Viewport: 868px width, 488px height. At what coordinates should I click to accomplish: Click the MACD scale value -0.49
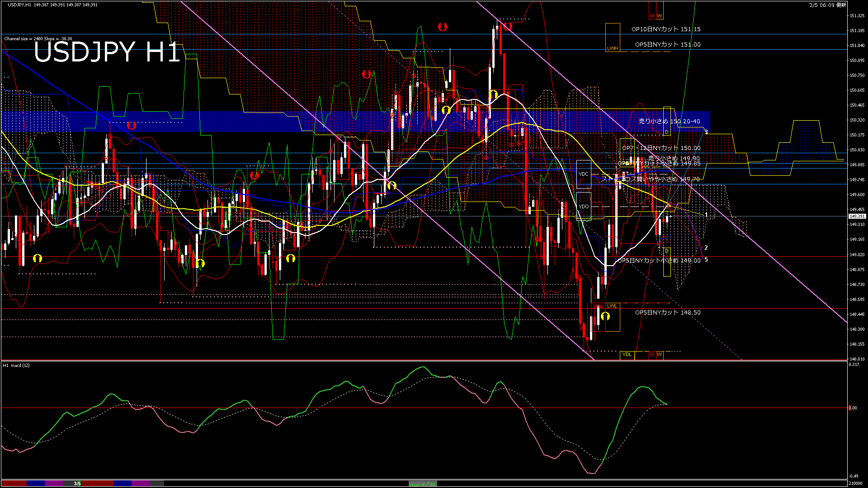pyautogui.click(x=854, y=476)
